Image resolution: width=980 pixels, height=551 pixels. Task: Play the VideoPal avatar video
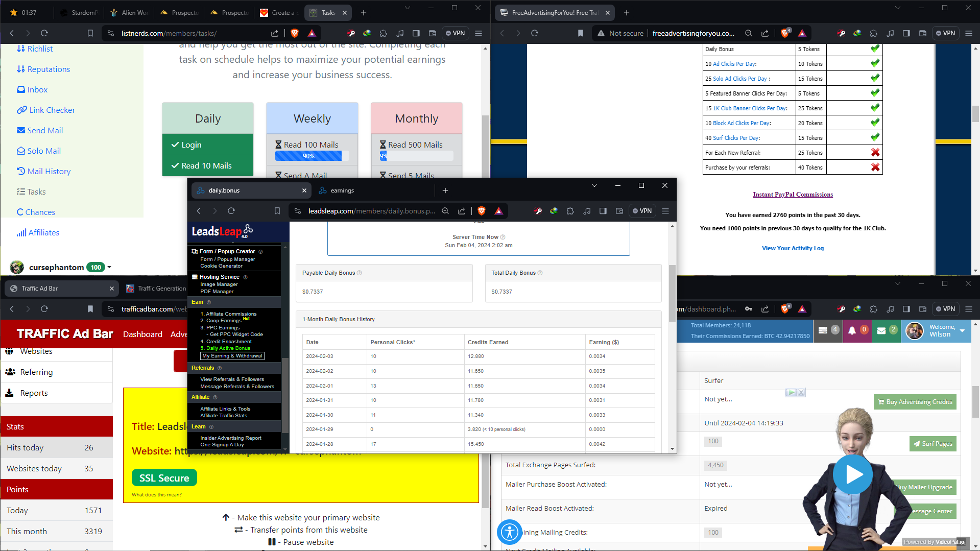852,474
